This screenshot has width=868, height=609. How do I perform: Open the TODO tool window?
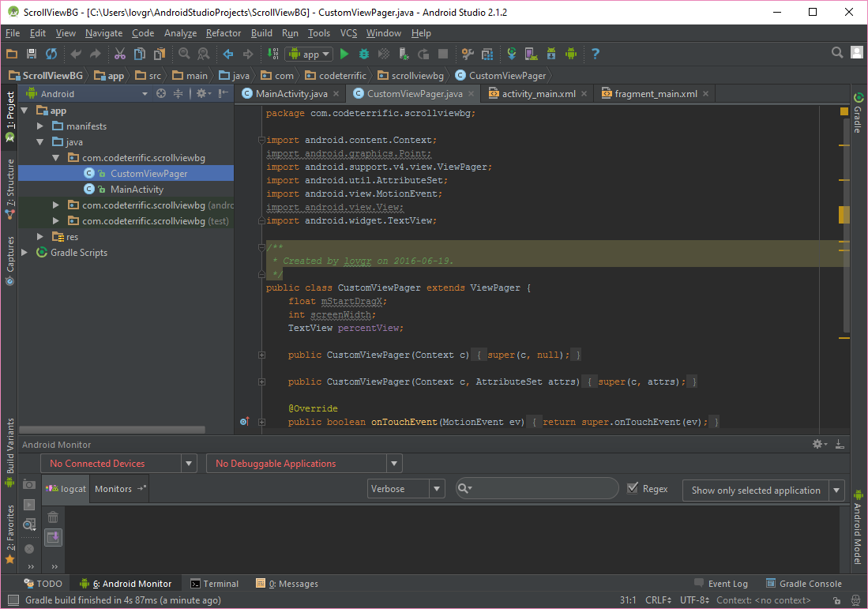coord(43,584)
